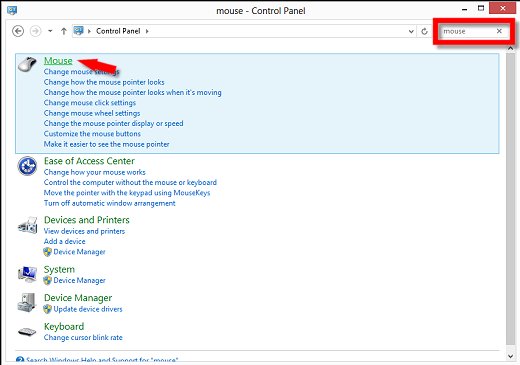The height and width of the screenshot is (365, 520).
Task: Go back with the Back arrow button
Action: pos(18,31)
